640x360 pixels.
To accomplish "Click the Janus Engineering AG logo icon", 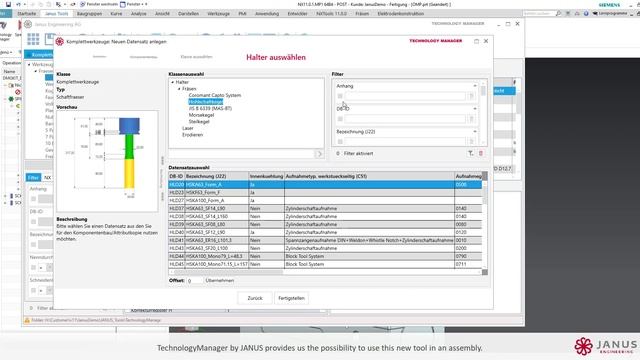I will pos(28,24).
